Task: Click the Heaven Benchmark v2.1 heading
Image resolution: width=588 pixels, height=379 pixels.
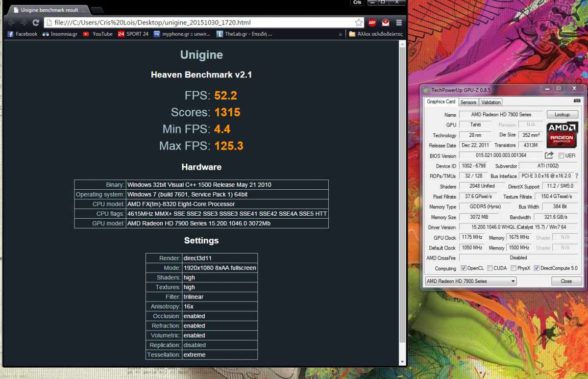Action: [201, 75]
